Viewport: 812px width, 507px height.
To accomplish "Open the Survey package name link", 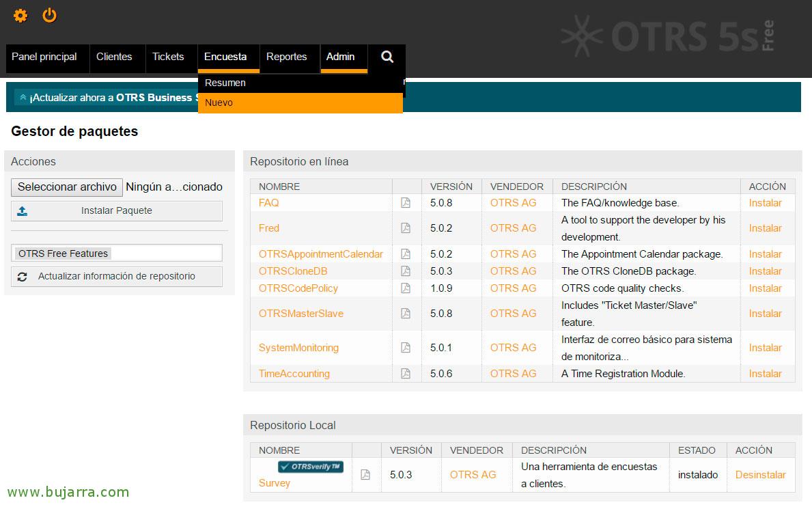I will [x=275, y=482].
